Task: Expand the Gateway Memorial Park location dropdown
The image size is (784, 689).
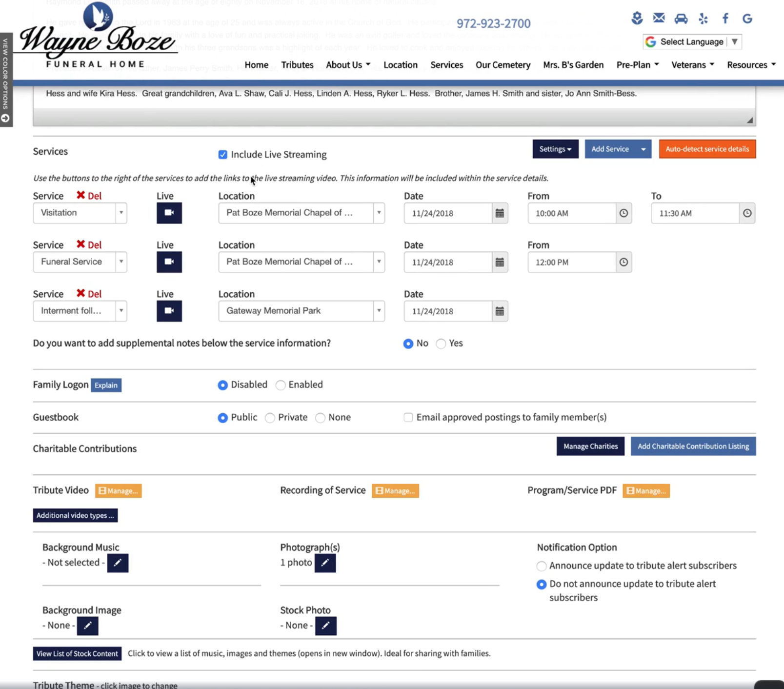Action: click(x=379, y=311)
